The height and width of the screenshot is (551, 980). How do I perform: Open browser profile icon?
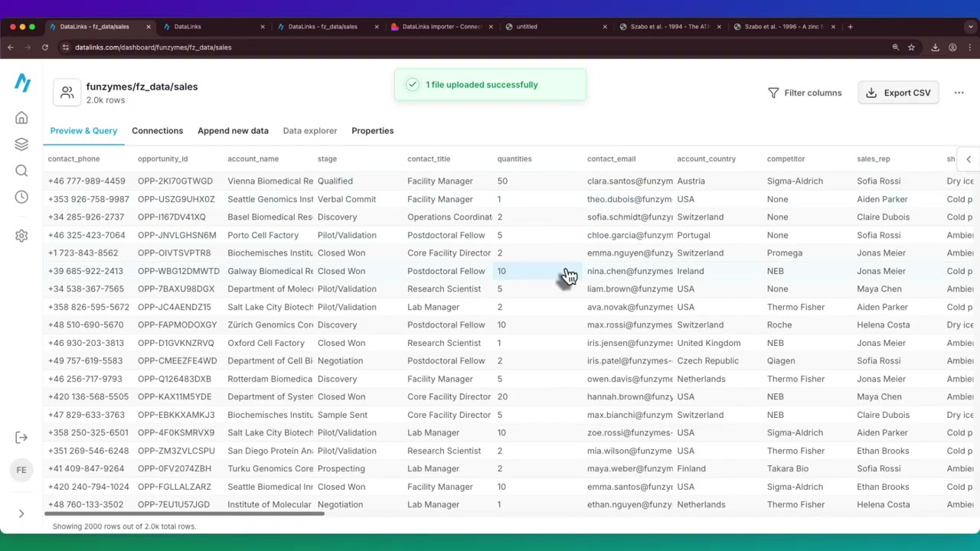952,47
